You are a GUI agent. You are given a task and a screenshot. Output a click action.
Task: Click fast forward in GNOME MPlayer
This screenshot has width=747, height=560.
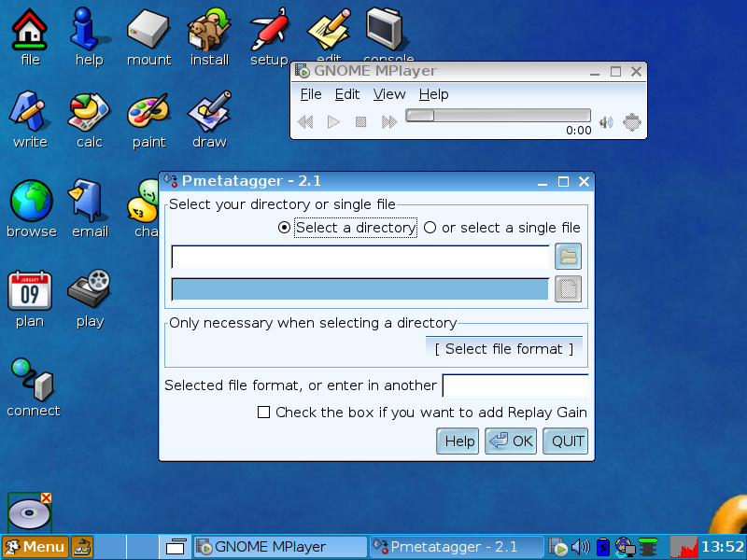[389, 122]
